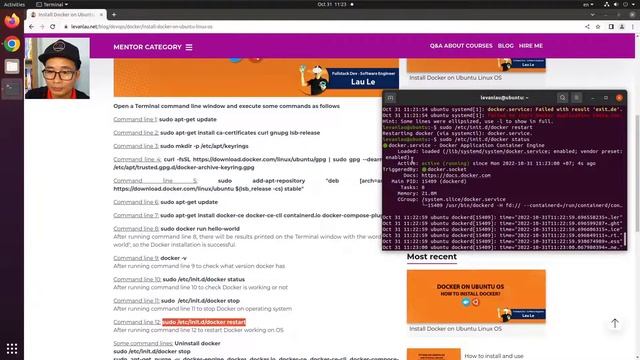Open the Terminal app menu in top bar
This screenshot has width=640, height=360.
(52, 4)
